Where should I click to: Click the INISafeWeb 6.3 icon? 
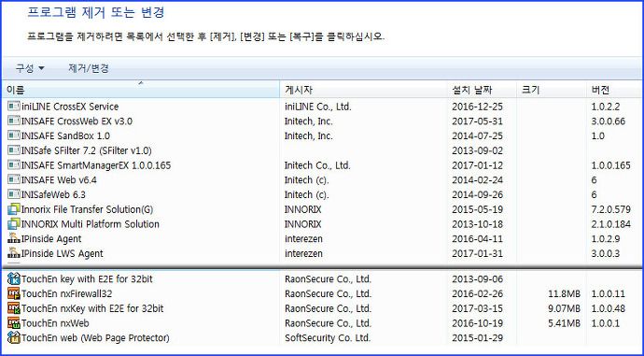[14, 194]
